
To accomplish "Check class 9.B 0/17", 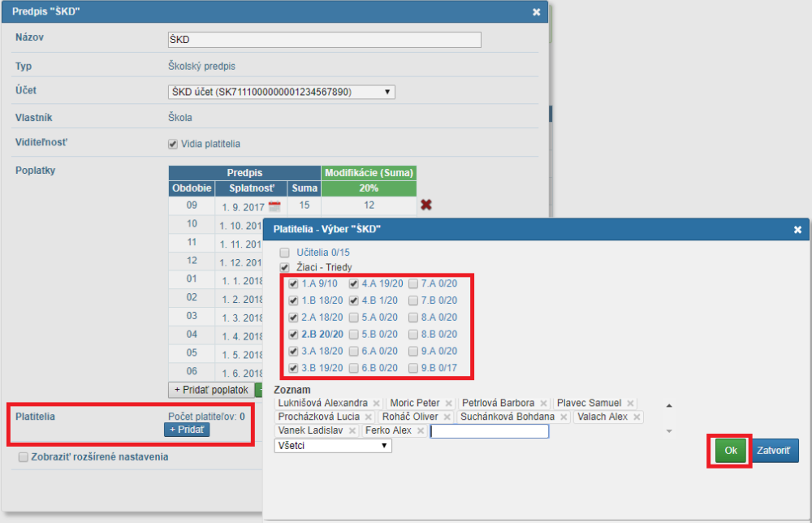I will 413,368.
